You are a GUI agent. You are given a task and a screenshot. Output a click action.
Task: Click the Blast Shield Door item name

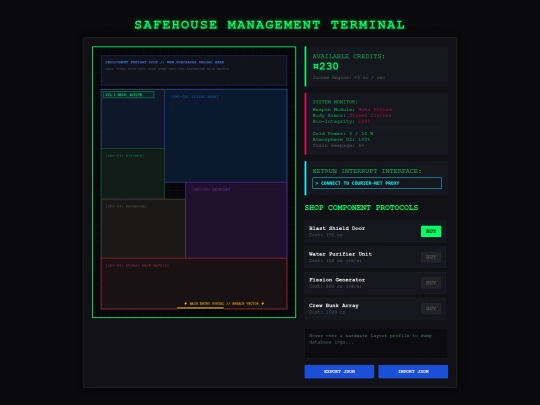pyautogui.click(x=337, y=228)
